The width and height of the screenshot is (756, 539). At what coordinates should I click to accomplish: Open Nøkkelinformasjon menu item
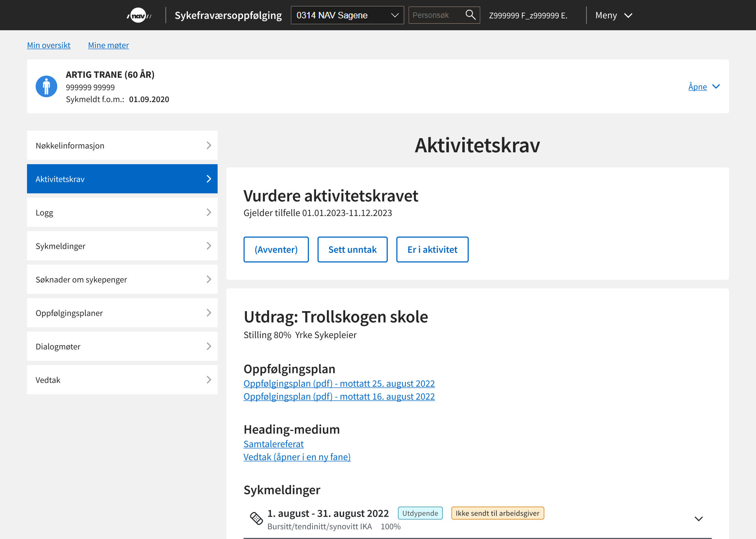(122, 145)
